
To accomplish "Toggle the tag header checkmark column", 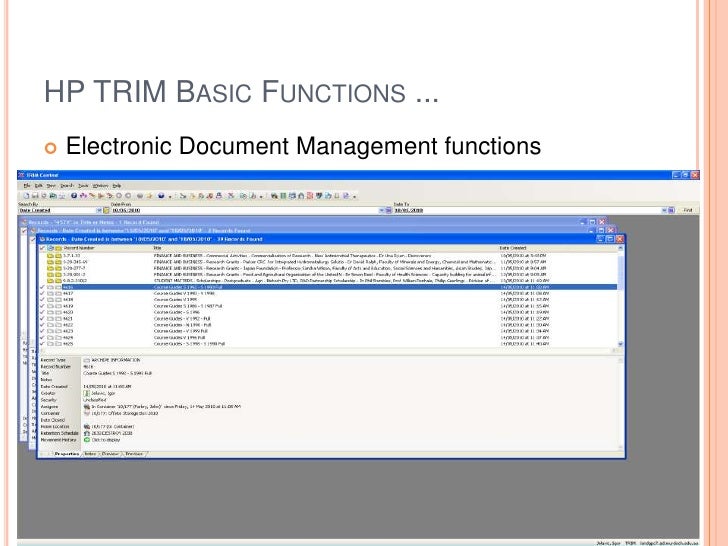I will tap(42, 248).
